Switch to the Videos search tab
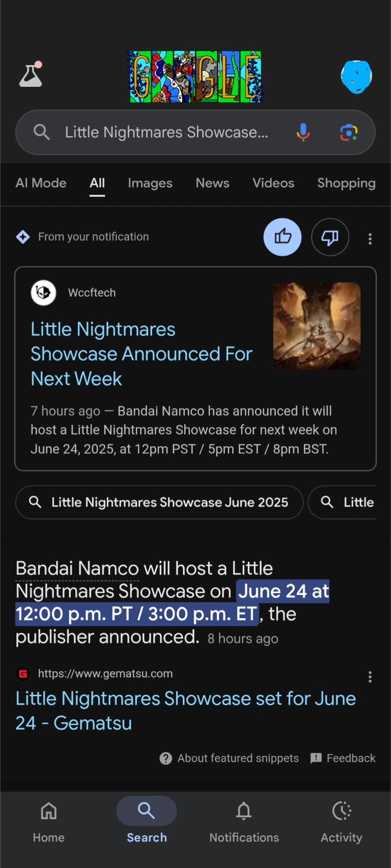This screenshot has height=868, width=391. click(273, 183)
